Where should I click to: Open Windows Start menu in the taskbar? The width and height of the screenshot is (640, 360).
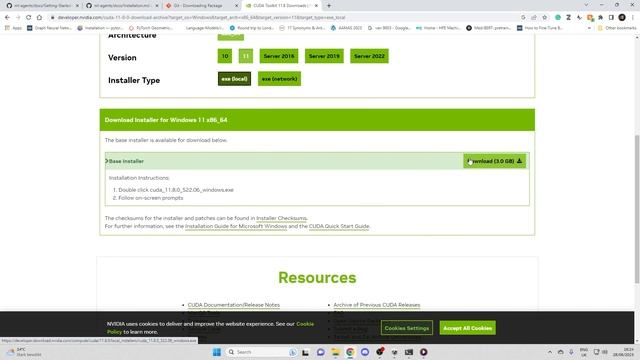pos(217,352)
